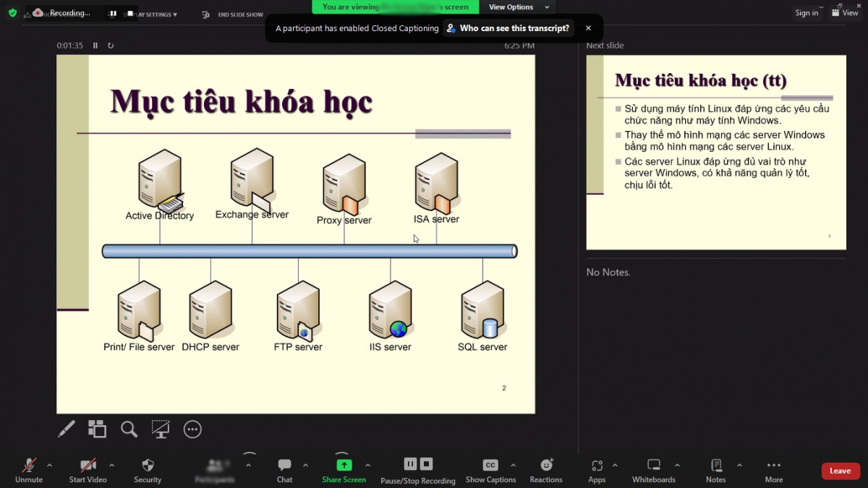Click the pen annotation tool below slide
This screenshot has width=868, height=488.
(x=67, y=429)
